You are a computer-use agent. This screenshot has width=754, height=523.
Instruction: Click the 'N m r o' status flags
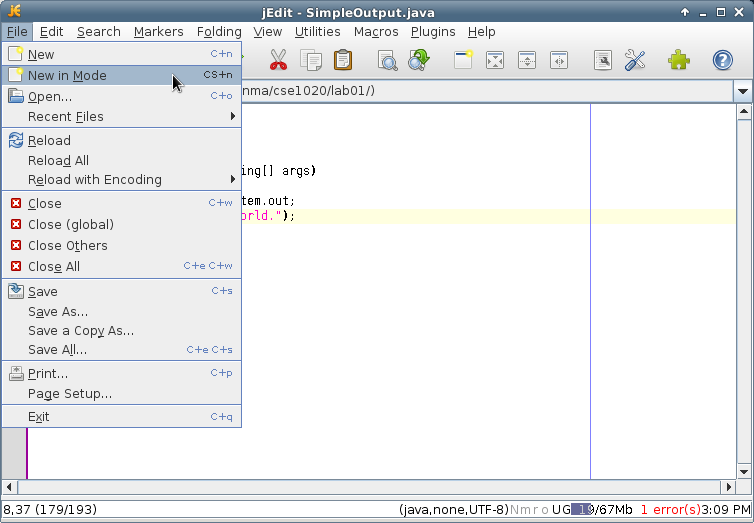coord(529,510)
